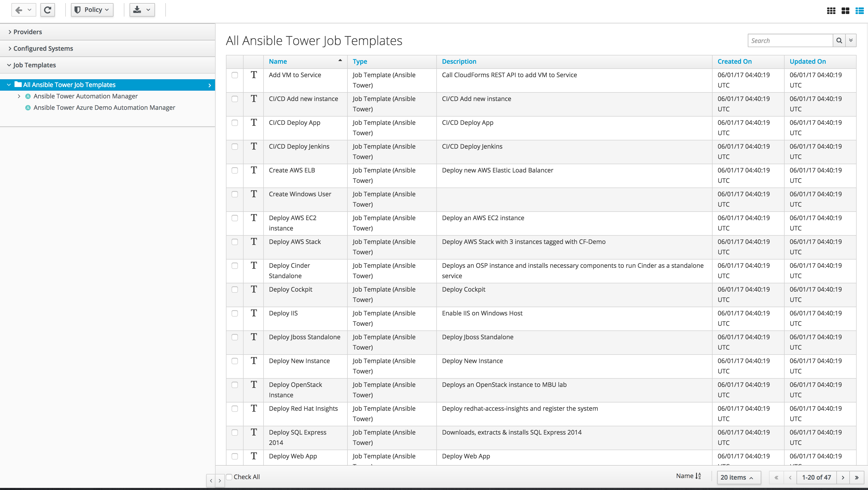Click the search magnifier button

coord(839,40)
